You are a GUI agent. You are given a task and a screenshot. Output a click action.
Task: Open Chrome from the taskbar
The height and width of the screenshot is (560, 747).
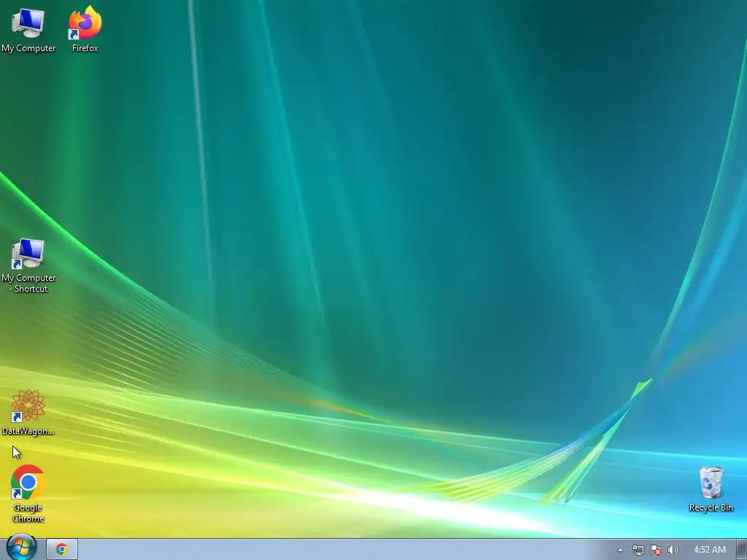tap(62, 550)
